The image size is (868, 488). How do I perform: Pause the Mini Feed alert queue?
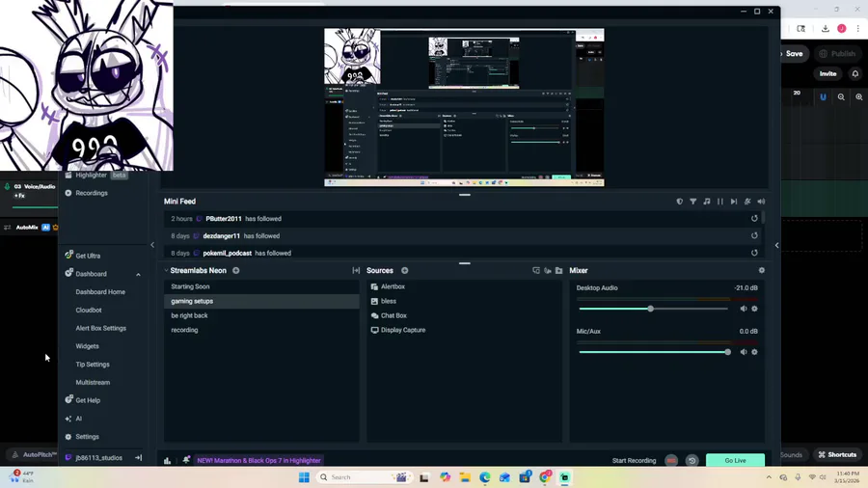coord(720,202)
